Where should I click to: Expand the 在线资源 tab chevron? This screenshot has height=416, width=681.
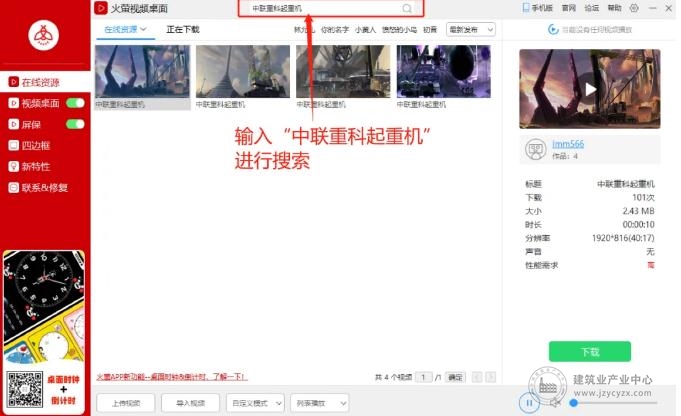point(143,29)
